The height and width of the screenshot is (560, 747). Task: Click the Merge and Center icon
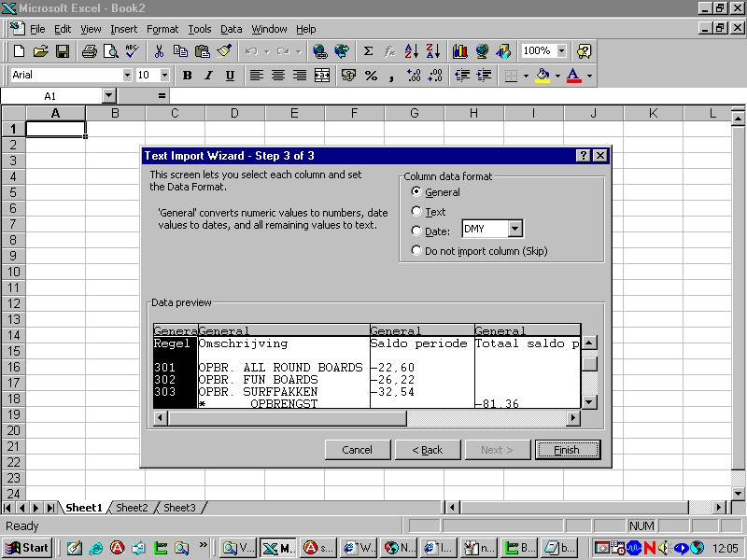coord(322,76)
